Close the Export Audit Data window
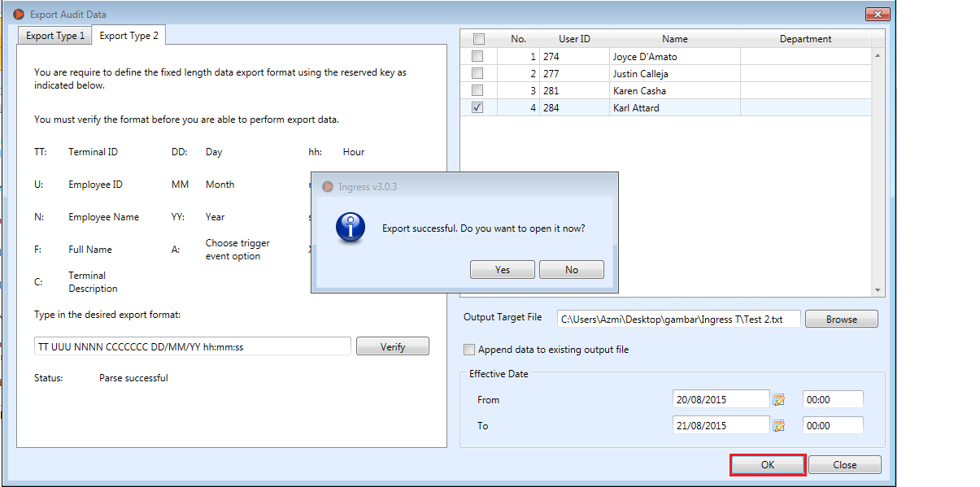Viewport: 980px width, 487px height. point(878,14)
